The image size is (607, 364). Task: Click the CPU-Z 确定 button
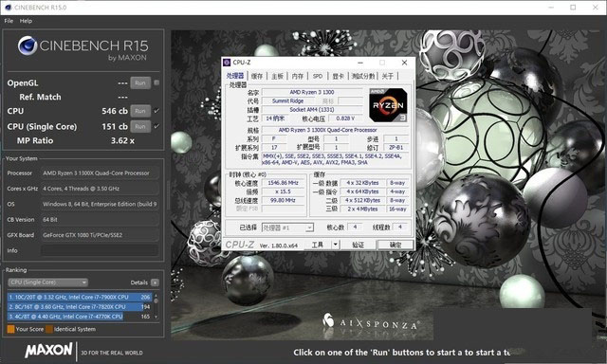(395, 245)
